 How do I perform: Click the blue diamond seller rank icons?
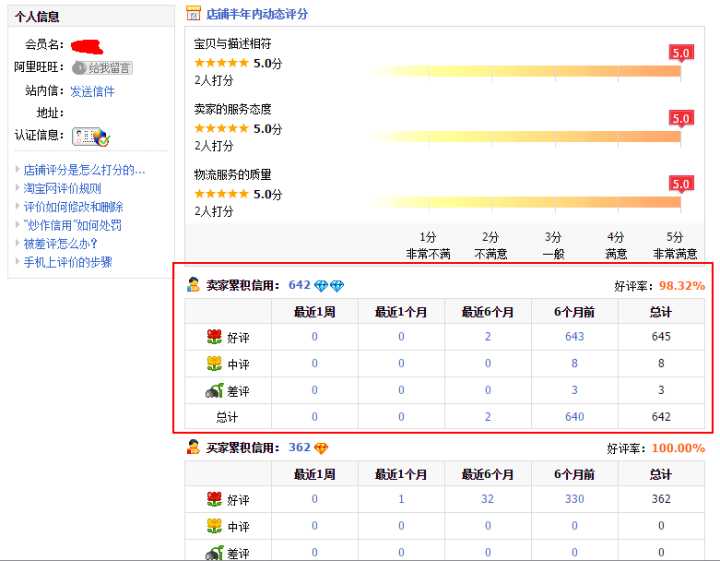[329, 286]
